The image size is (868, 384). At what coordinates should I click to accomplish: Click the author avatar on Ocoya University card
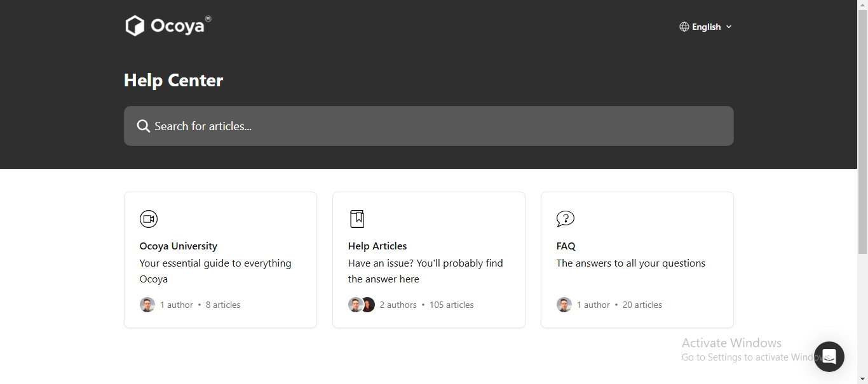pyautogui.click(x=147, y=305)
